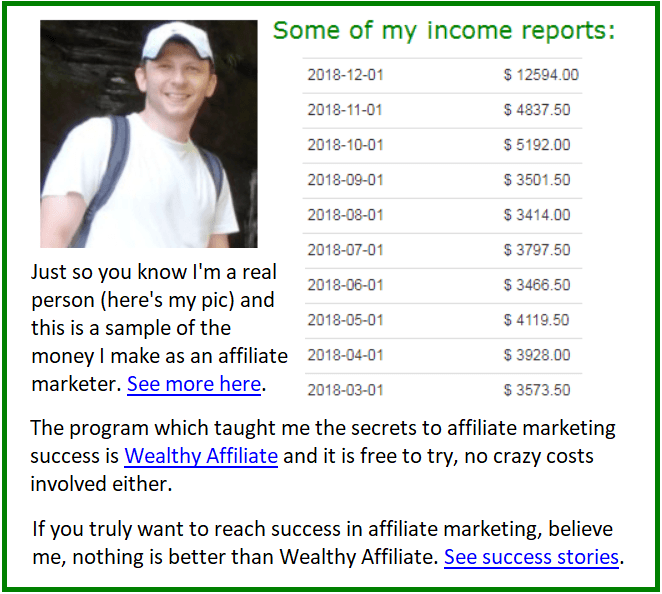
Task: Select the 2018-11-01 date entry
Action: coord(345,110)
